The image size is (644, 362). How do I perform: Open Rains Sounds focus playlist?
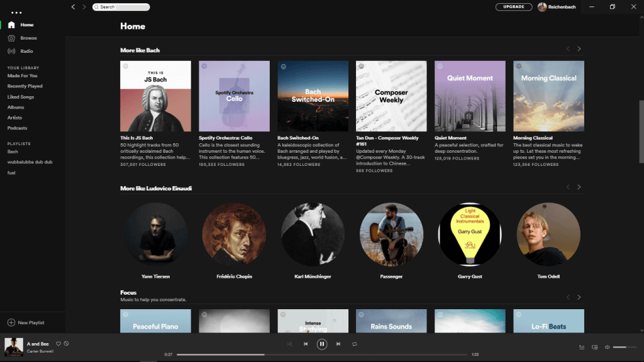tap(391, 321)
